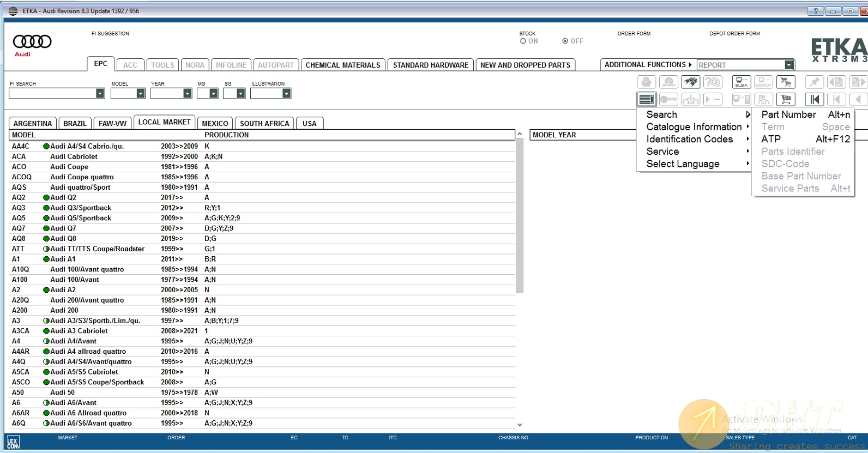The width and height of the screenshot is (868, 453).
Task: Jump to first with dark bar-arrow icon
Action: (815, 99)
